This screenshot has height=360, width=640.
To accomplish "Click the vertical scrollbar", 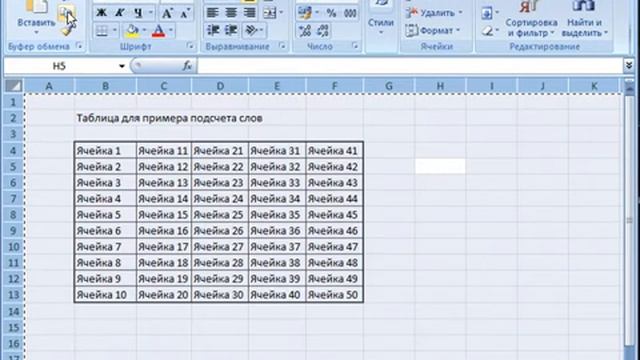I will pos(629,220).
